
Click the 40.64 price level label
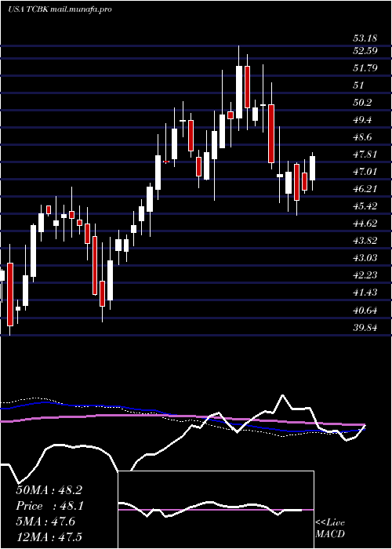365,311
